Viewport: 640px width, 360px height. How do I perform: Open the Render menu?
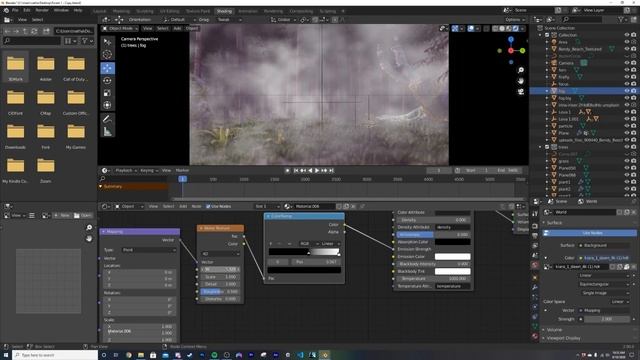[x=42, y=10]
